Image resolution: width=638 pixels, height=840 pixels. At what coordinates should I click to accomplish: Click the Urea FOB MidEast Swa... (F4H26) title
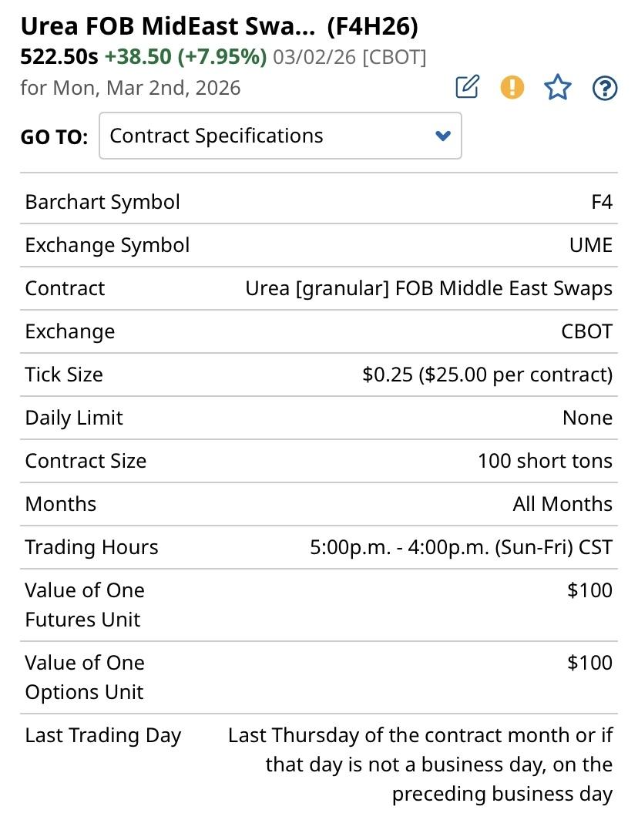pos(219,27)
